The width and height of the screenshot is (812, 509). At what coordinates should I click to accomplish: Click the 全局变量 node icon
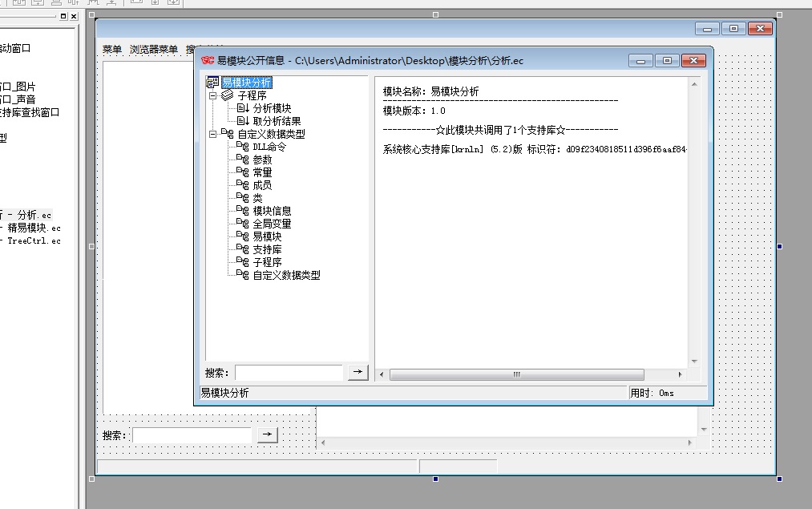243,224
